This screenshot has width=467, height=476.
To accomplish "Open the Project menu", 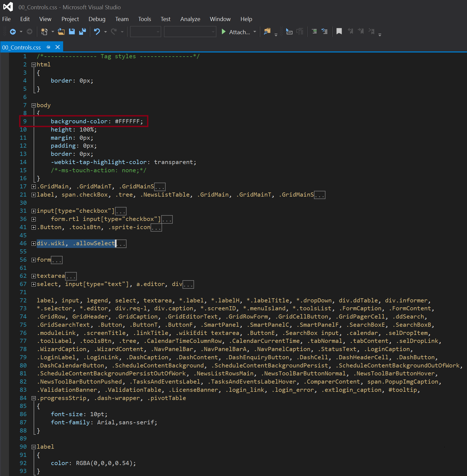I will (x=70, y=19).
